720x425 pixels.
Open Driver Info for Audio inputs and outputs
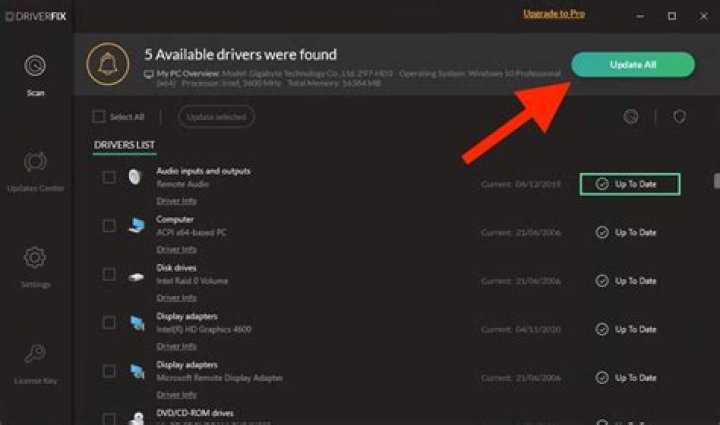[176, 201]
